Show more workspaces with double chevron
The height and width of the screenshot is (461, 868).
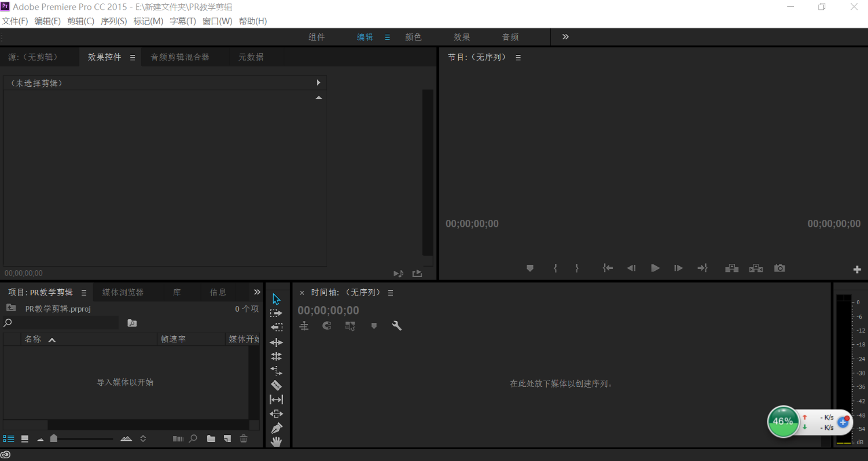565,36
